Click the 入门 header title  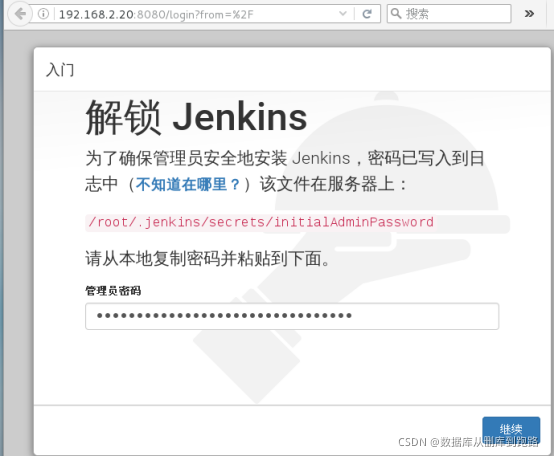pyautogui.click(x=60, y=70)
